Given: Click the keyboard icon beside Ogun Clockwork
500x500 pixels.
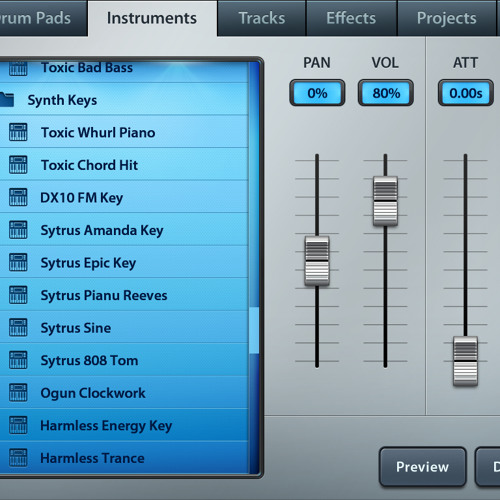Looking at the screenshot, I should [x=18, y=392].
